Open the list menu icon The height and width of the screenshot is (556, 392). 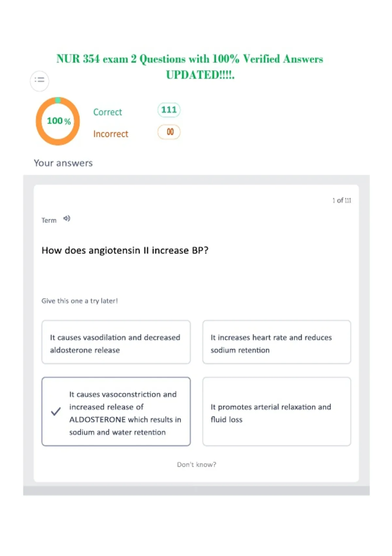pos(40,80)
